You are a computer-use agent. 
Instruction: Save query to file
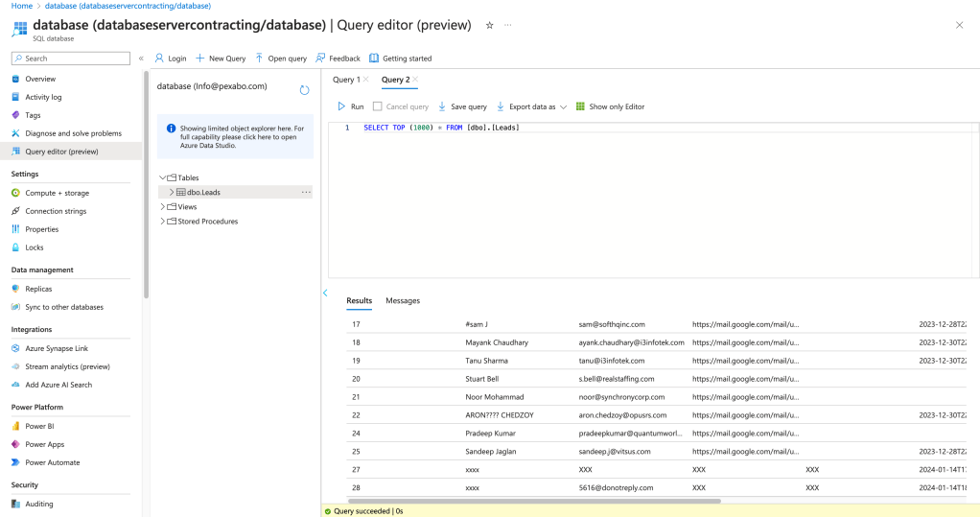click(462, 106)
